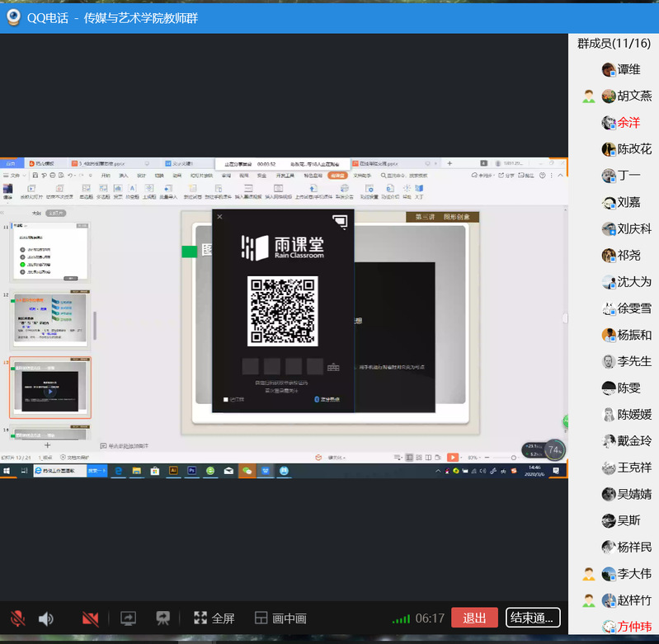Viewport: 659px width, 644px height.
Task: Click the keyboard icon beside the code boxes
Action: (333, 367)
